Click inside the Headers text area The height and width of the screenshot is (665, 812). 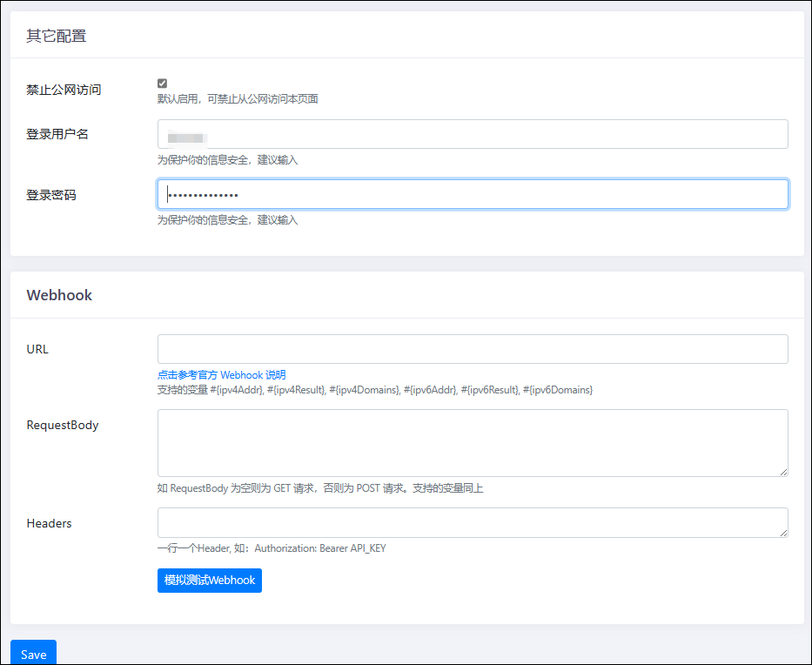coord(473,522)
